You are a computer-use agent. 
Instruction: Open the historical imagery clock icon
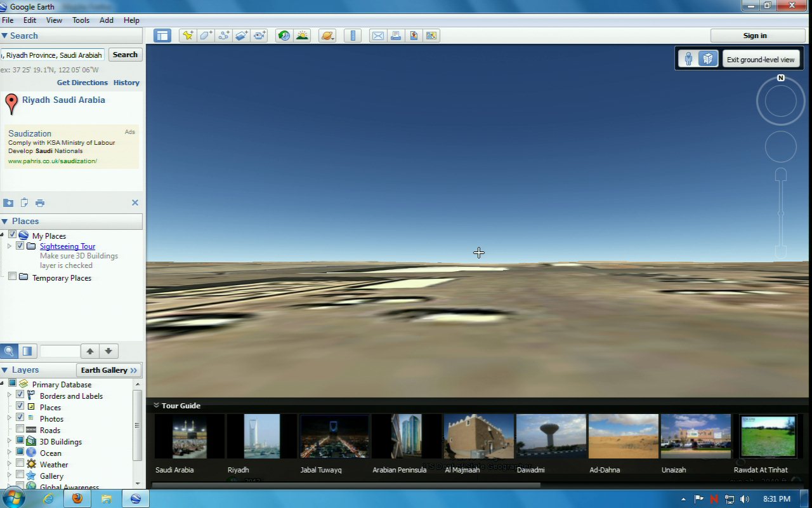coord(284,36)
